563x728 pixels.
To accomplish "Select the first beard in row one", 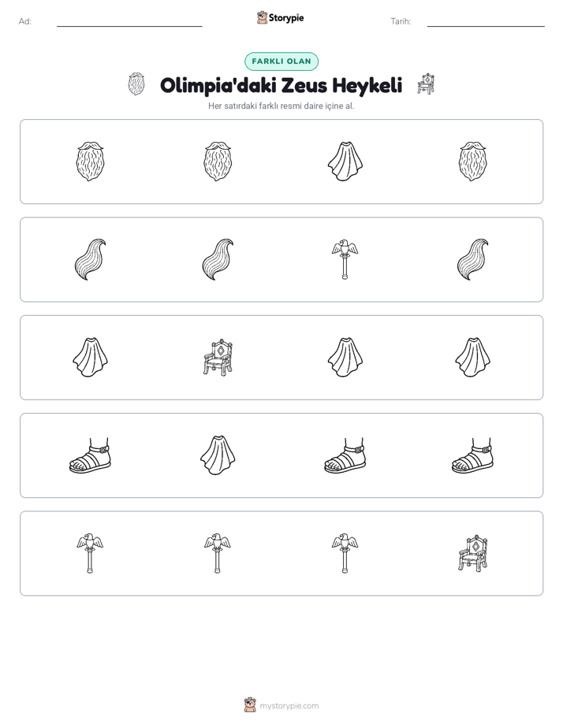I will tap(90, 161).
